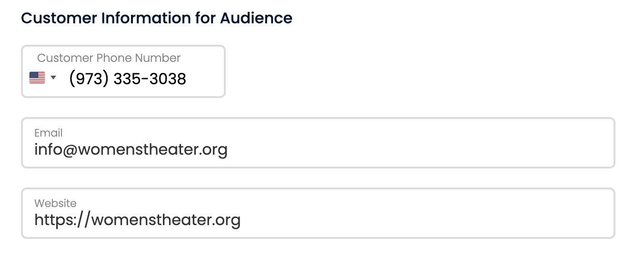Place cursor on the (973) area code
Viewport: 644px width, 257px height.
(89, 79)
